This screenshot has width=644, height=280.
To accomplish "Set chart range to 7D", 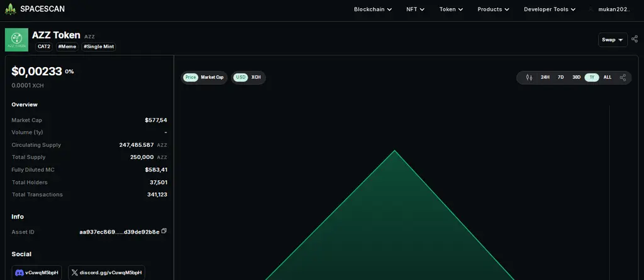I will coord(560,77).
